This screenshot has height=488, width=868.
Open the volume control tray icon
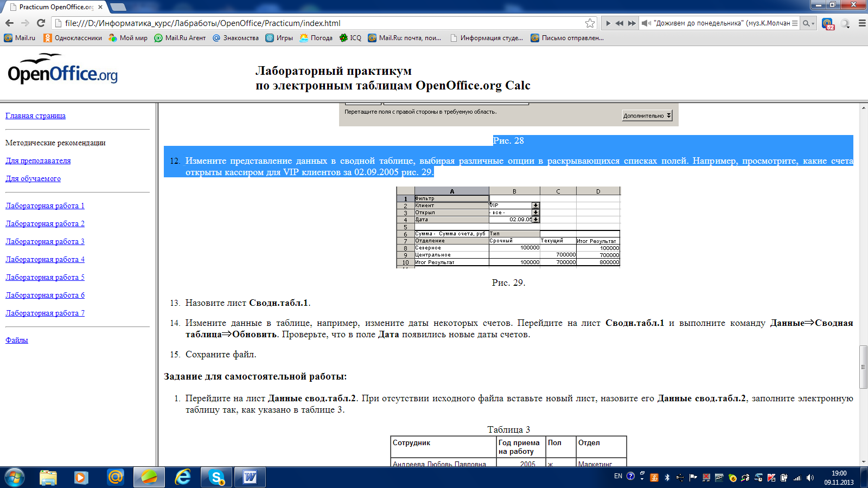pyautogui.click(x=810, y=478)
